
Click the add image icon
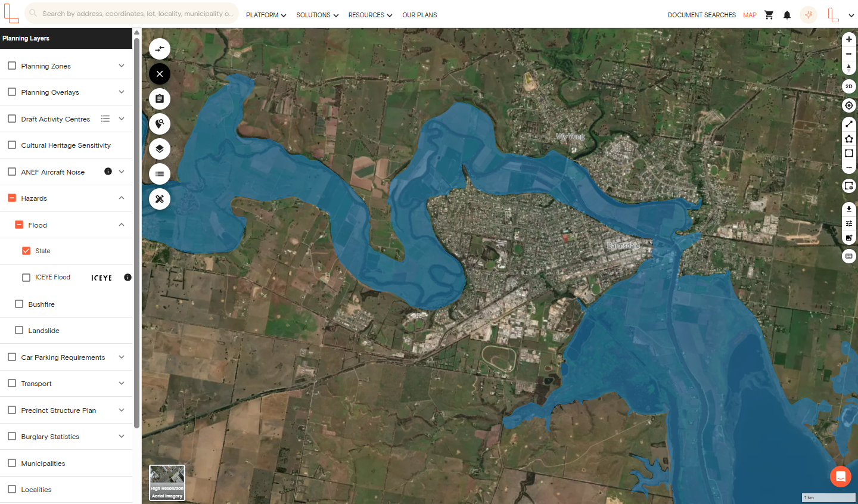849,238
